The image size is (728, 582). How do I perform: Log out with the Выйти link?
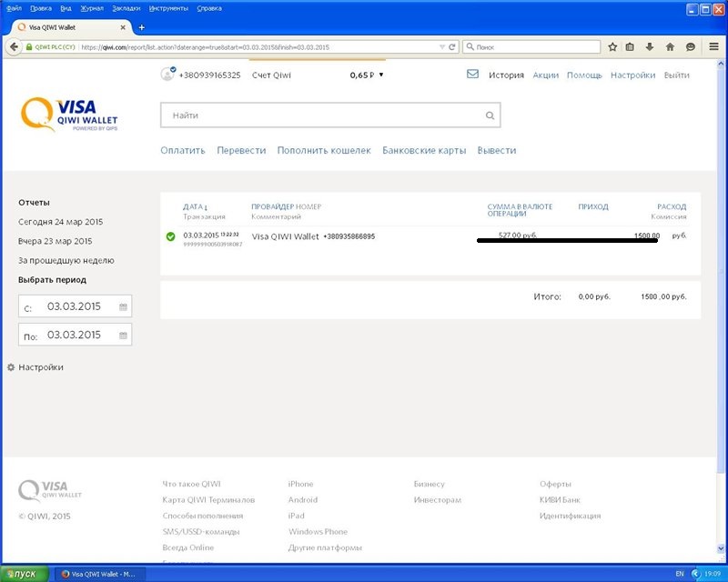[676, 75]
